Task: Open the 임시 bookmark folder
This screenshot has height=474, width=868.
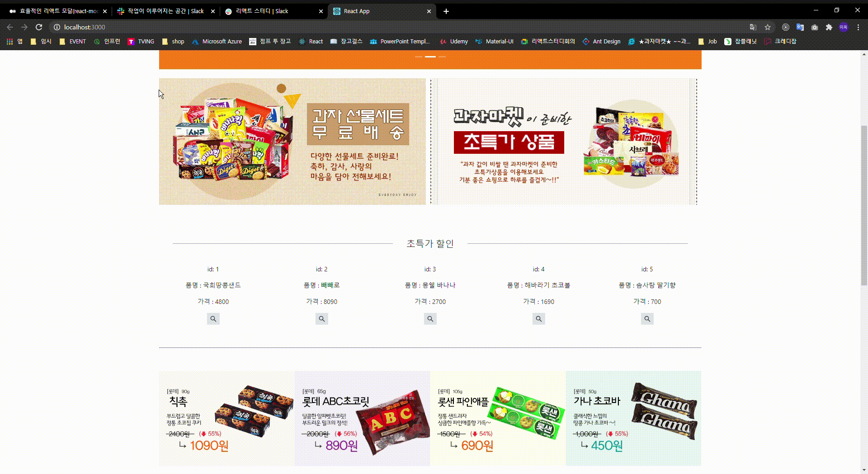Action: tap(41, 41)
